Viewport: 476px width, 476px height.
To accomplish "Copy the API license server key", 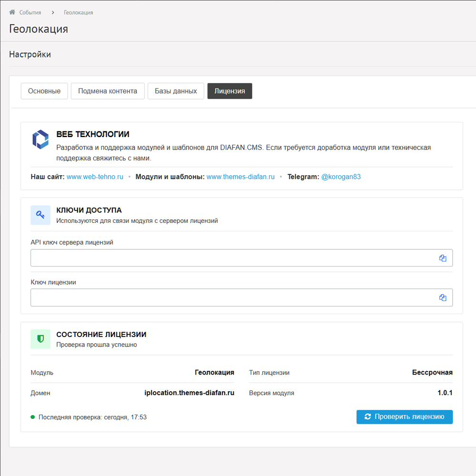I will [443, 258].
